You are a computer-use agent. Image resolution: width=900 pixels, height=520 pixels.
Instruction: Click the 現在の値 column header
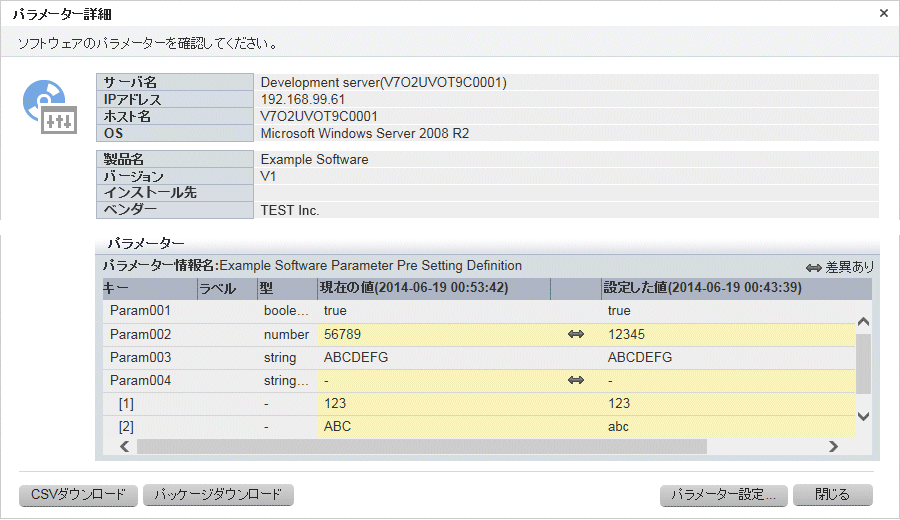tap(434, 288)
